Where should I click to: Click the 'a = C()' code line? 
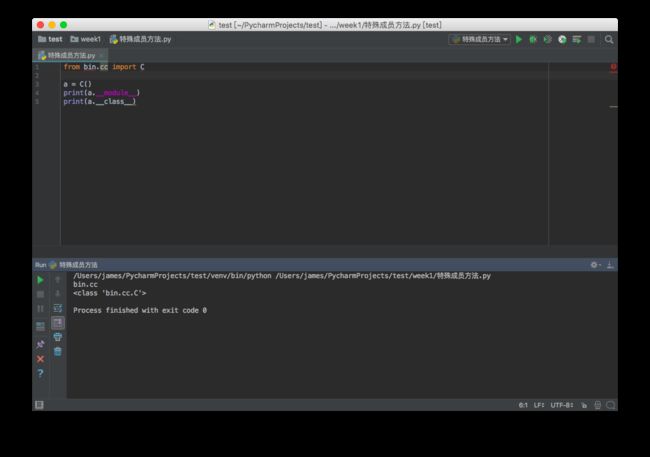point(78,84)
